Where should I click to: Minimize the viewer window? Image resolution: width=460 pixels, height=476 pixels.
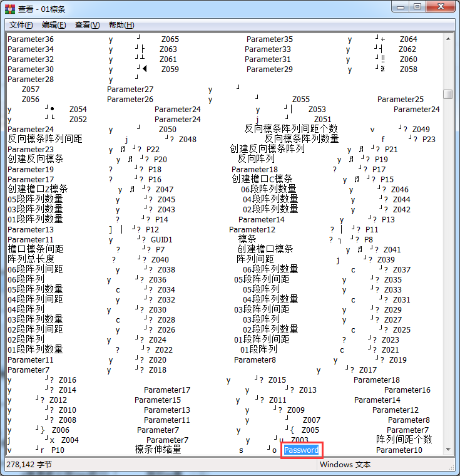401,7
